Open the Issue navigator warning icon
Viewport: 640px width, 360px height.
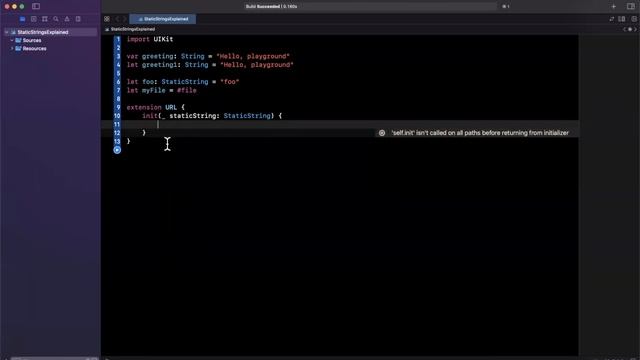(67, 19)
